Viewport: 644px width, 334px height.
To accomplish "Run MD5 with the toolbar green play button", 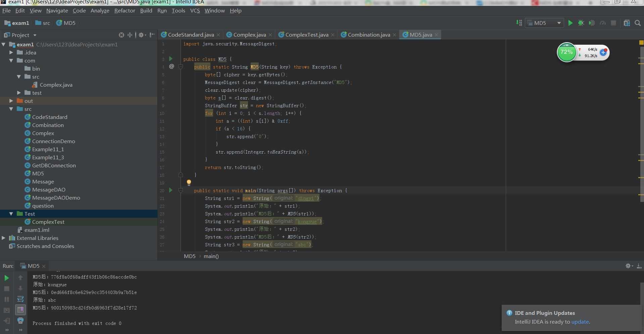I will click(x=570, y=23).
